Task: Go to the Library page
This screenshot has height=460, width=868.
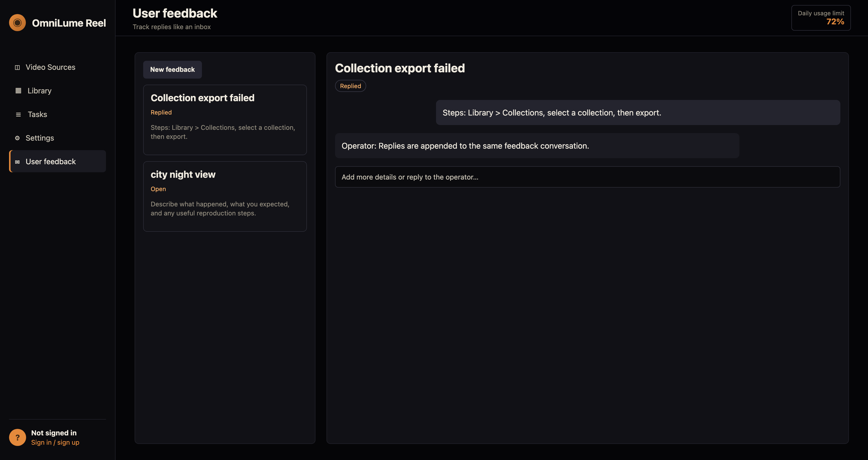Action: [x=58, y=91]
